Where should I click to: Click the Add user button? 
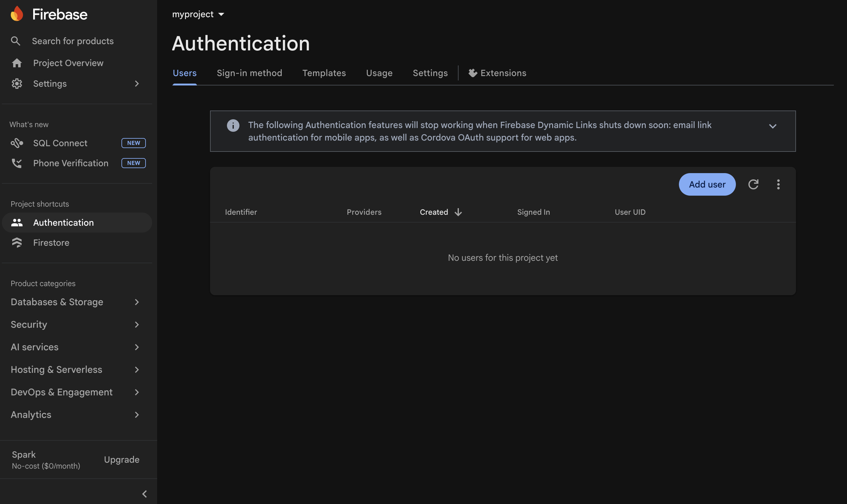click(x=707, y=184)
